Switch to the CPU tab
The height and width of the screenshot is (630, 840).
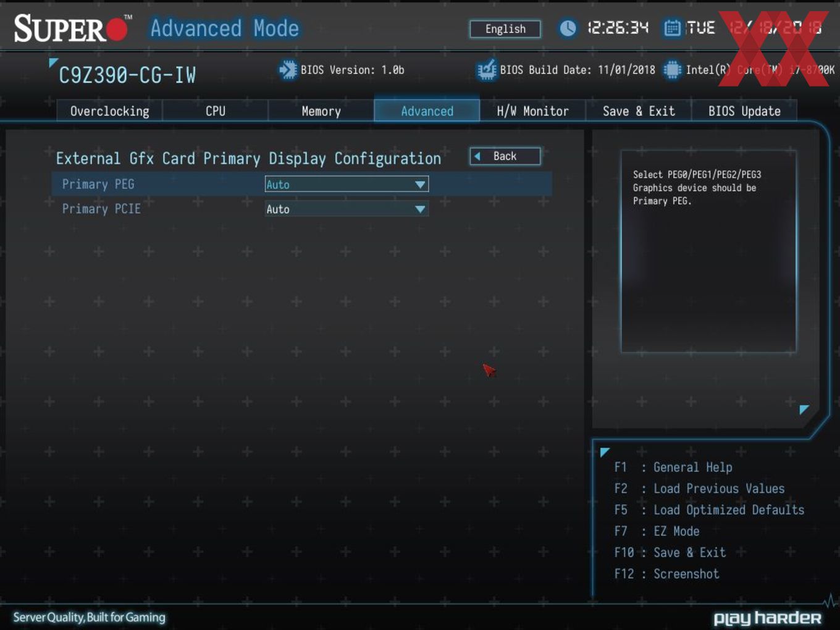click(x=215, y=111)
